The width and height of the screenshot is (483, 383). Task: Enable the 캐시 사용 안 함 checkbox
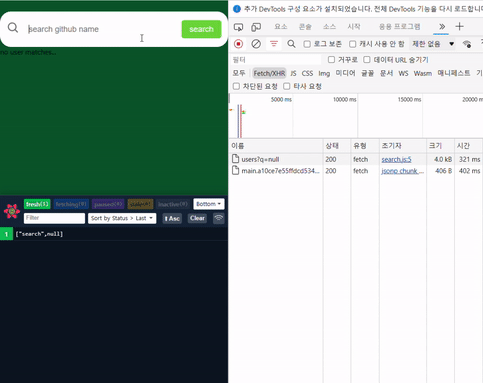pyautogui.click(x=353, y=44)
